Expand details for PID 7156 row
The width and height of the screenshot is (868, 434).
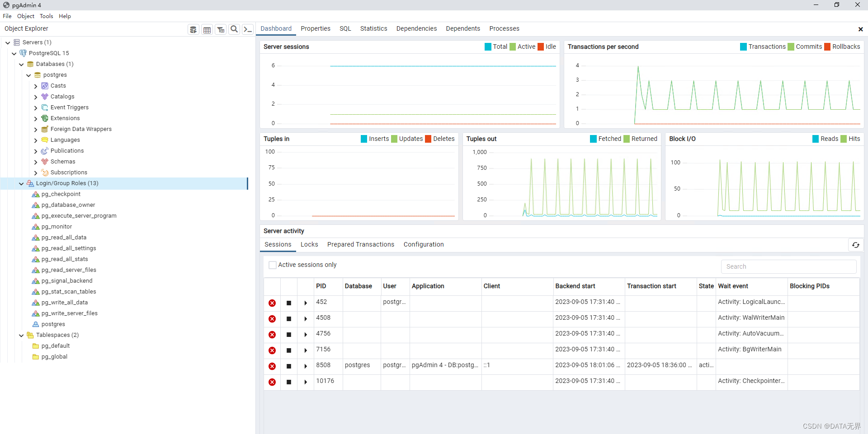coord(306,350)
